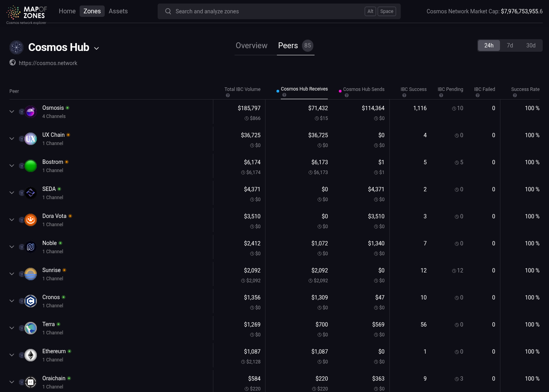This screenshot has width=549, height=392.
Task: Sort by IBC Success column
Action: click(414, 89)
